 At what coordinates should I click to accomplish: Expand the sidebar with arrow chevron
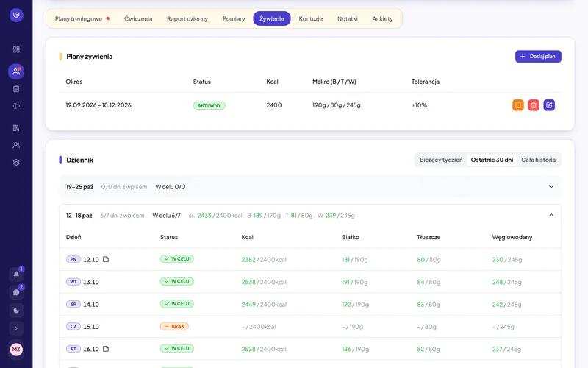(16, 328)
